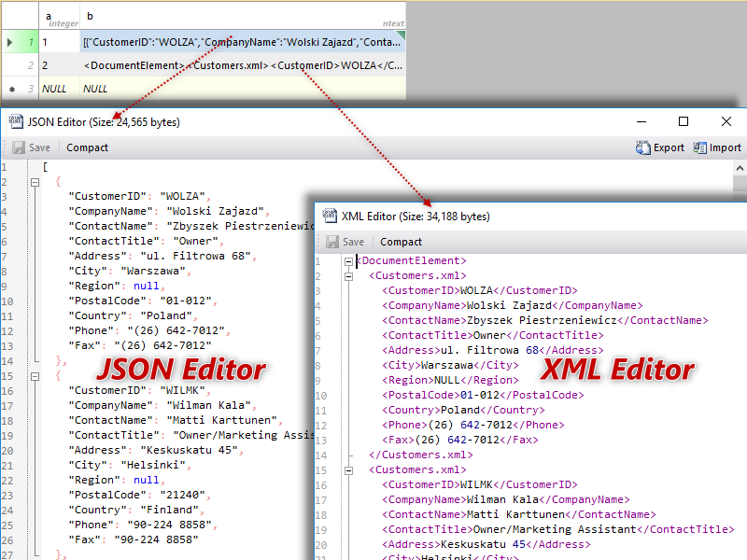
Task: Select the grid cell starting with <DocumentElement>
Action: (243, 65)
